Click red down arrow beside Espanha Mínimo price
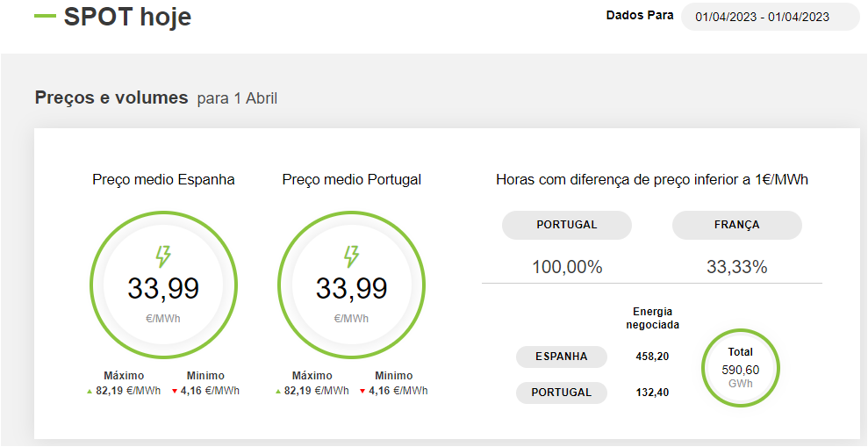The height and width of the screenshot is (447, 868). 175,392
